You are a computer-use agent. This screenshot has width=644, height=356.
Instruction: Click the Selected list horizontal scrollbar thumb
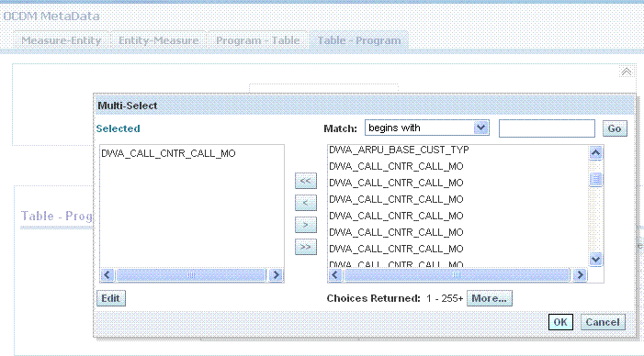click(191, 274)
